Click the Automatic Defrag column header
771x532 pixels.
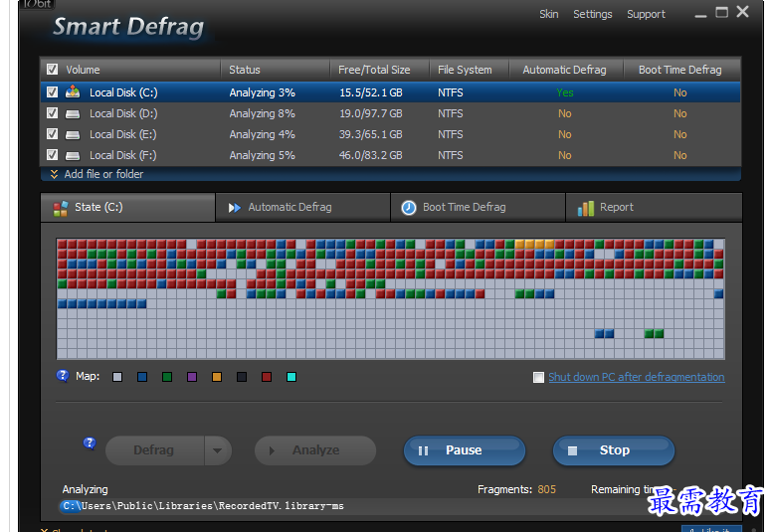(x=564, y=70)
